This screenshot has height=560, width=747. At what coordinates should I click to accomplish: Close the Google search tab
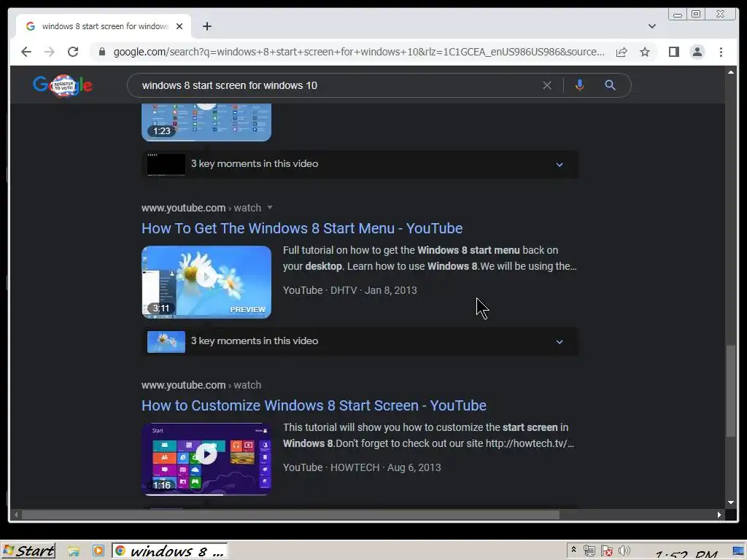tap(179, 26)
